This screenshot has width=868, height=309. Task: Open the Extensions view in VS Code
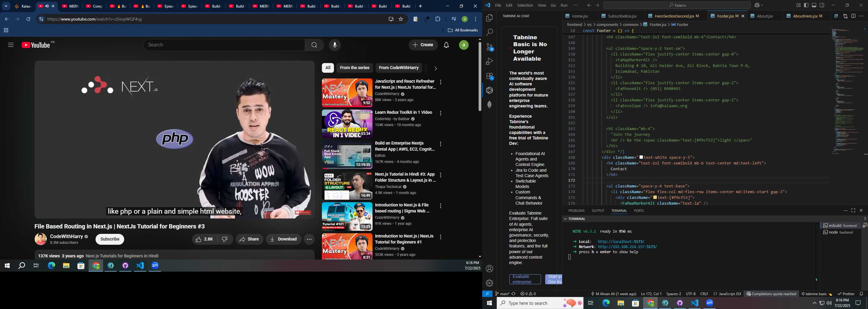489,76
